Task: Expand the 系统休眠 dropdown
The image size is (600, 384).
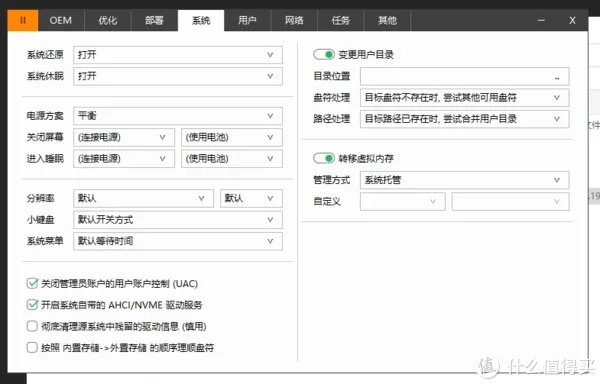Action: [178, 76]
